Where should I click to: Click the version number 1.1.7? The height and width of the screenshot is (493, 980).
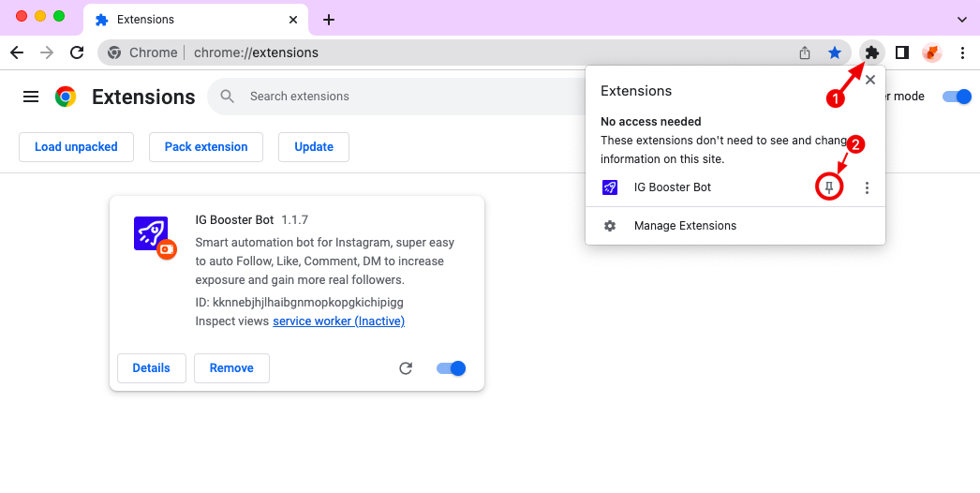click(x=294, y=220)
